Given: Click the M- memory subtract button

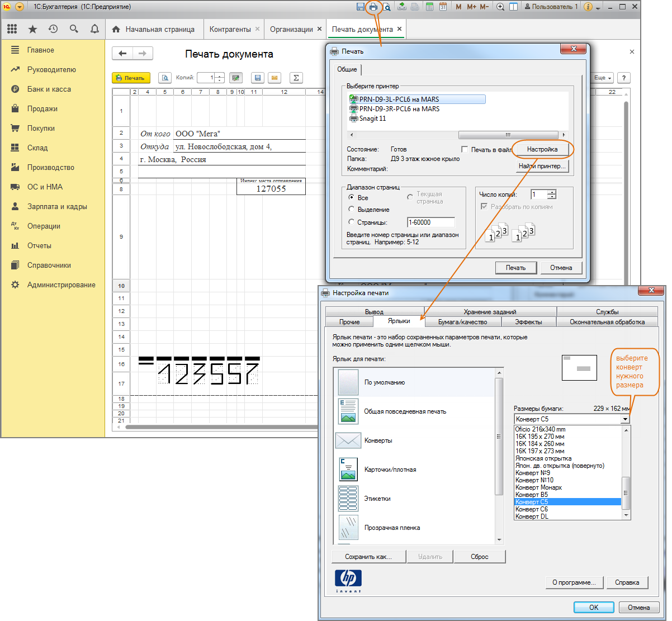Looking at the screenshot, I should click(x=484, y=7).
